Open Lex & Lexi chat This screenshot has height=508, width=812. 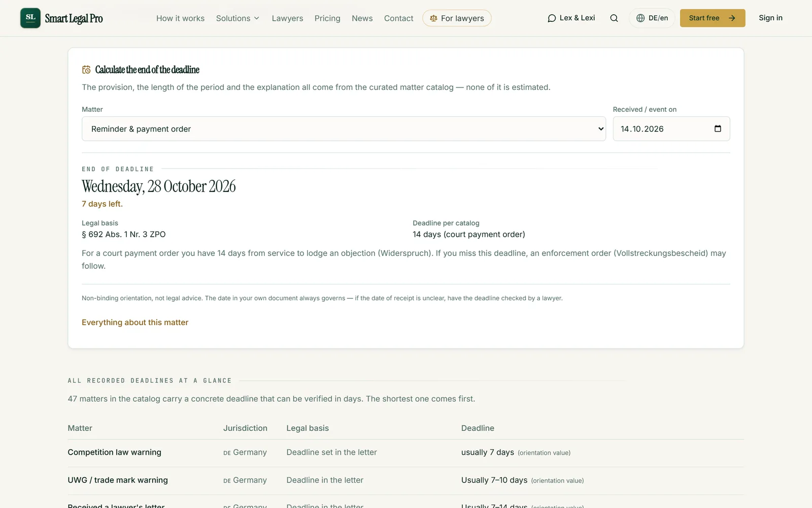coord(571,18)
